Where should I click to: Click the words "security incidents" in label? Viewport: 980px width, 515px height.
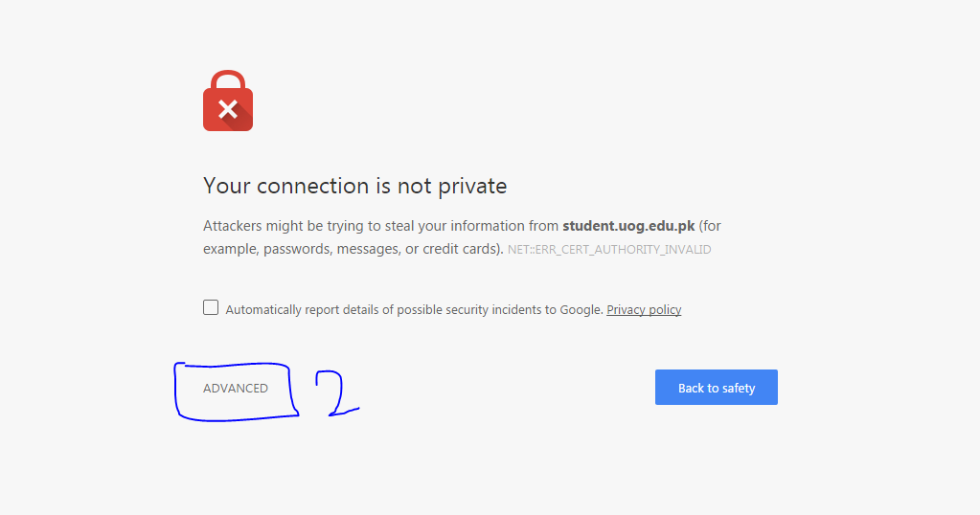tap(490, 309)
